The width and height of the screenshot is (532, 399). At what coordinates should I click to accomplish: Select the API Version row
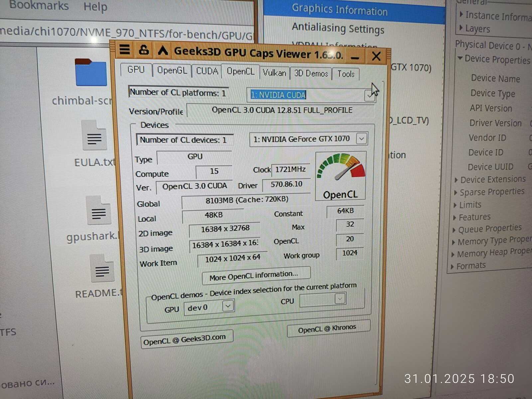pyautogui.click(x=491, y=108)
